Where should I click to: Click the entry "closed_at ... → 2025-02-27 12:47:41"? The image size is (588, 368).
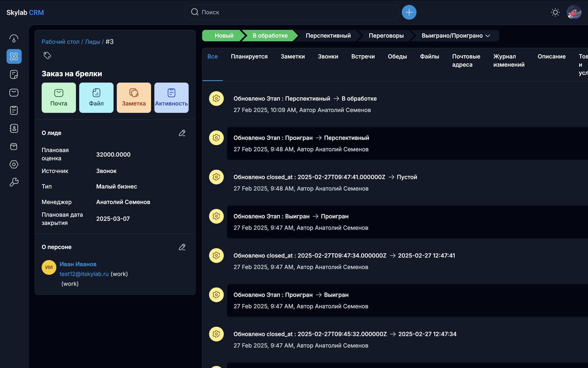coord(344,256)
